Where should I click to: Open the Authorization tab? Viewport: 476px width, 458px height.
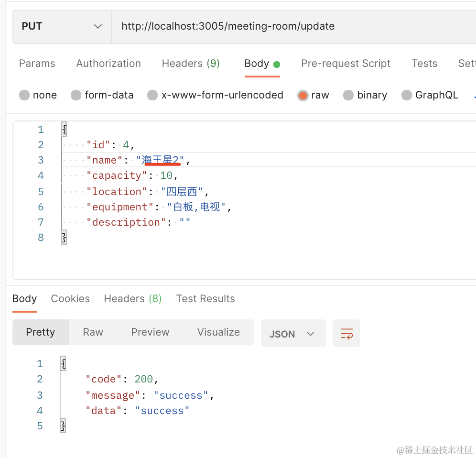pyautogui.click(x=108, y=64)
